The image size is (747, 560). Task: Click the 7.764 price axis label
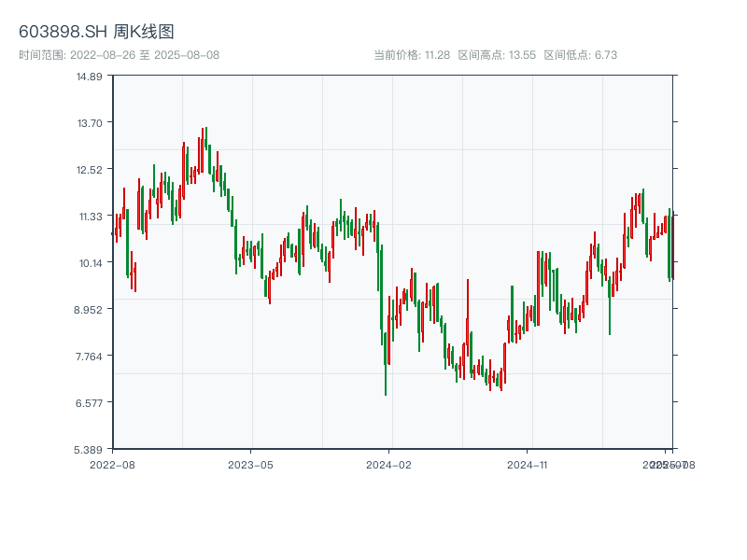click(90, 356)
